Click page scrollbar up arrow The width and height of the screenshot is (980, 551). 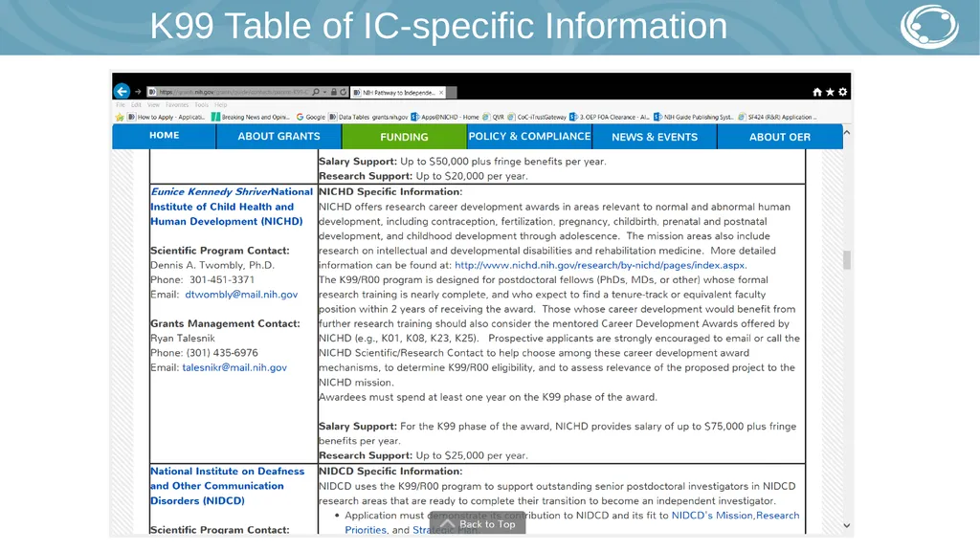(x=847, y=132)
